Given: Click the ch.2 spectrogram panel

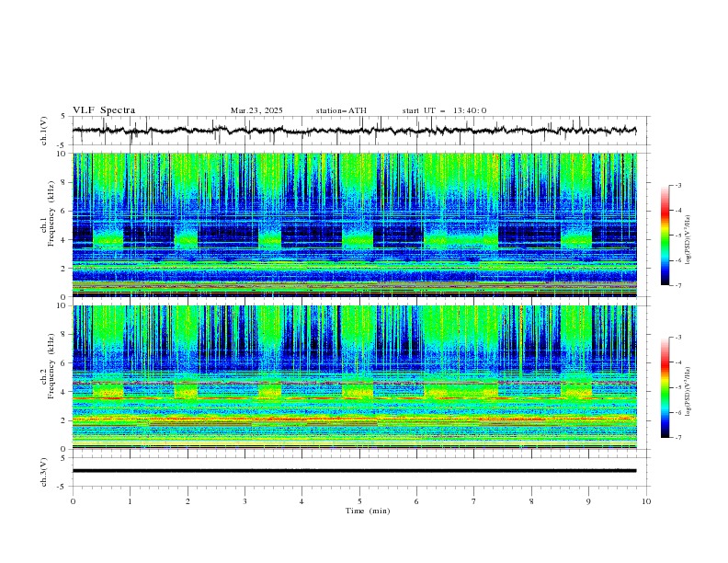Looking at the screenshot, I should tap(355, 377).
